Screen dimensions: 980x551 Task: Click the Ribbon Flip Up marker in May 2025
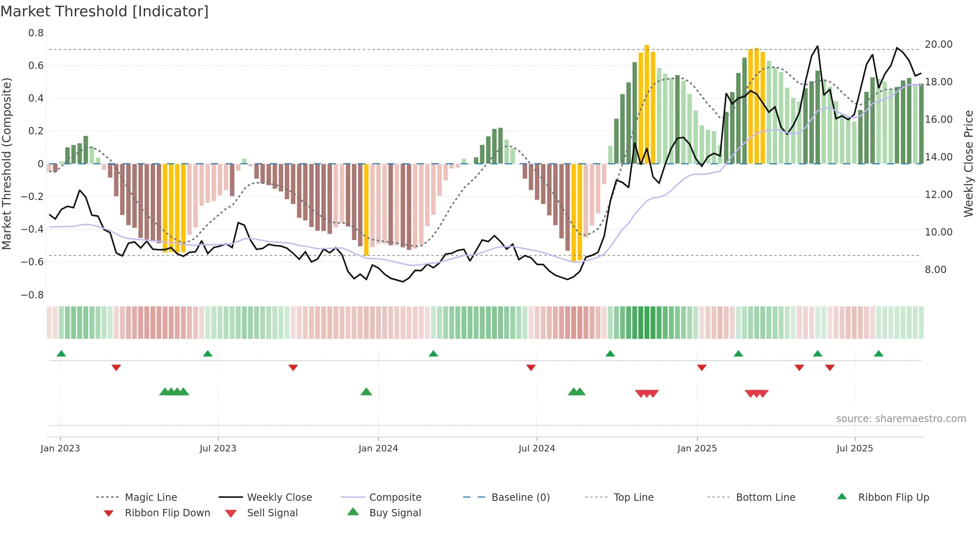click(817, 353)
